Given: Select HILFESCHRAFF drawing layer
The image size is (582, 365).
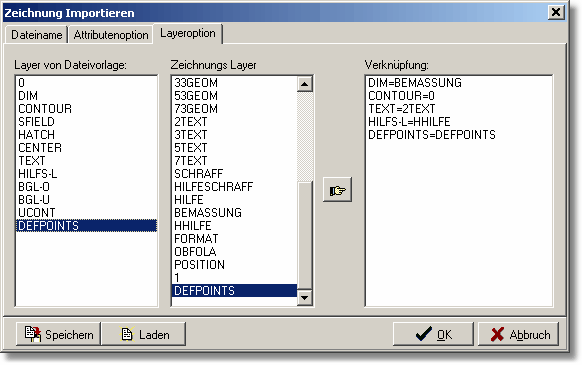Looking at the screenshot, I should point(234,187).
